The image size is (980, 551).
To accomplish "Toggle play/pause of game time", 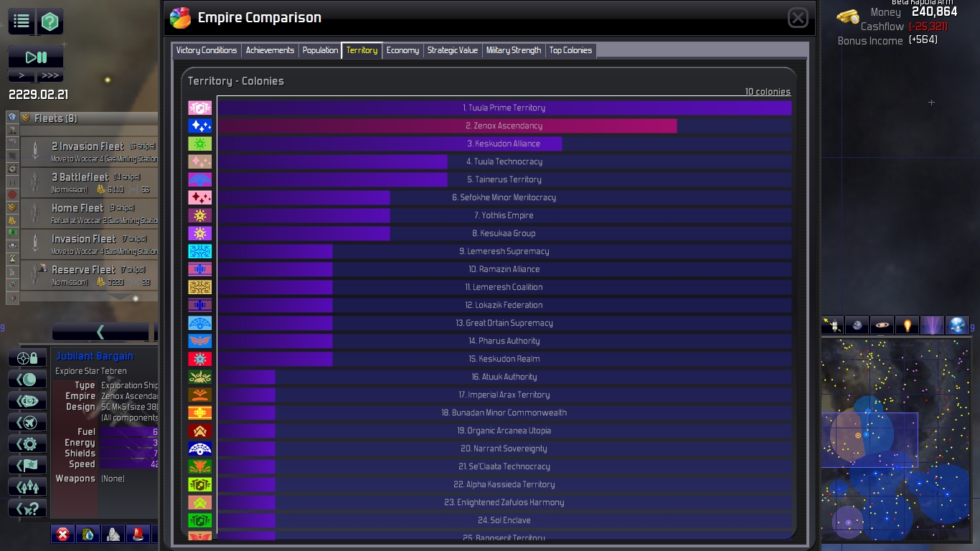I will tap(36, 57).
